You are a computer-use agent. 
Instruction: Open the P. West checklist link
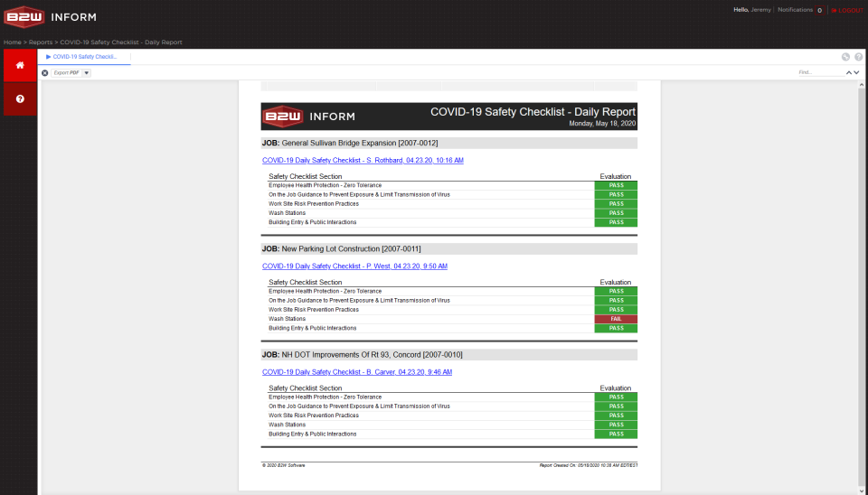click(x=354, y=266)
